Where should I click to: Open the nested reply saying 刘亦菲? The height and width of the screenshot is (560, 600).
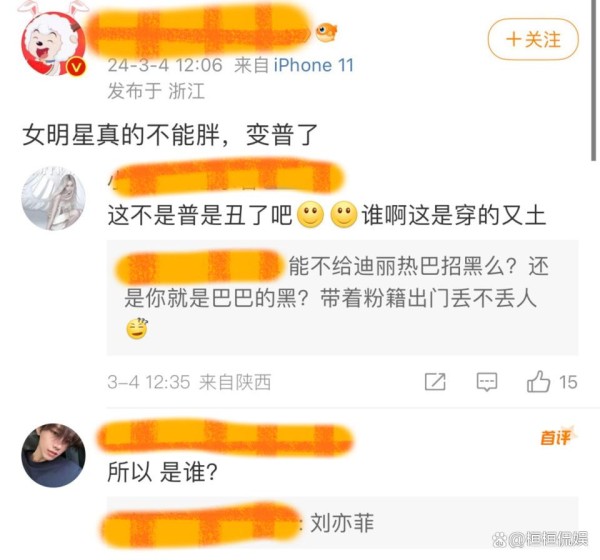pyautogui.click(x=342, y=524)
